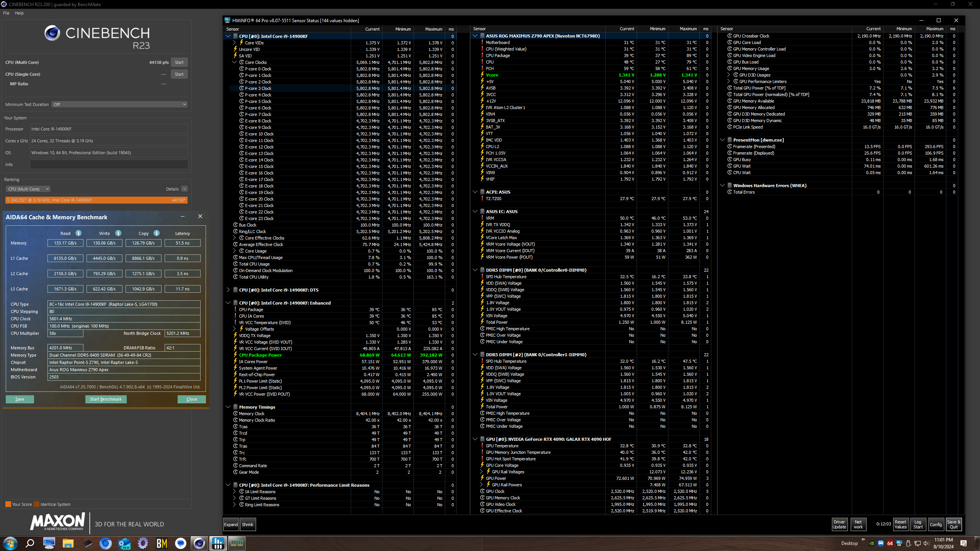This screenshot has width=980, height=551.
Task: Switch to HWiNFO via its taskbar icon
Action: point(218,543)
